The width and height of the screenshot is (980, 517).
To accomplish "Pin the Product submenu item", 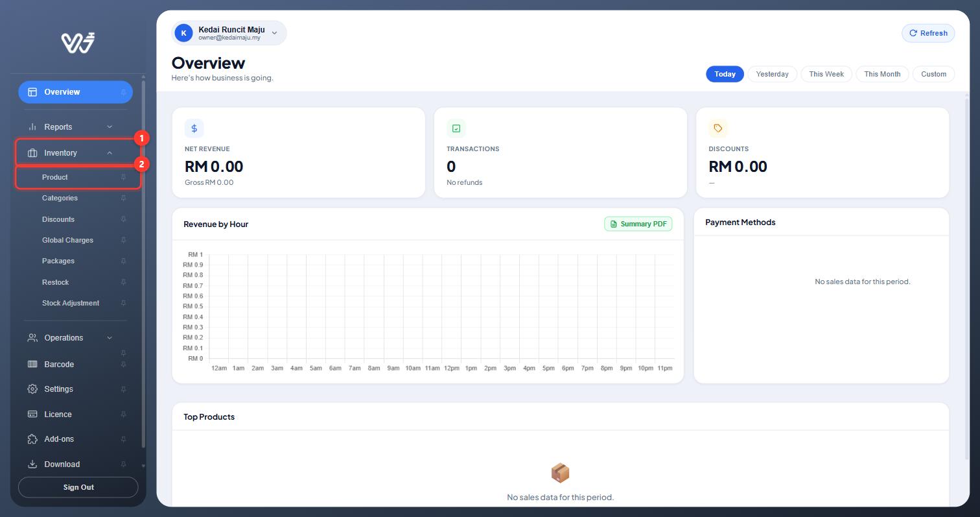I will tap(123, 177).
